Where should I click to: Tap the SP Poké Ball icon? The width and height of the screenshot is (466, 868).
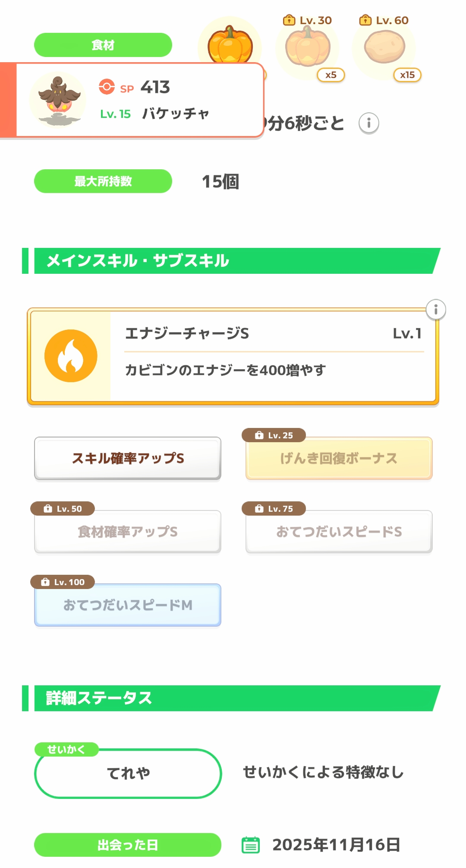point(107,87)
